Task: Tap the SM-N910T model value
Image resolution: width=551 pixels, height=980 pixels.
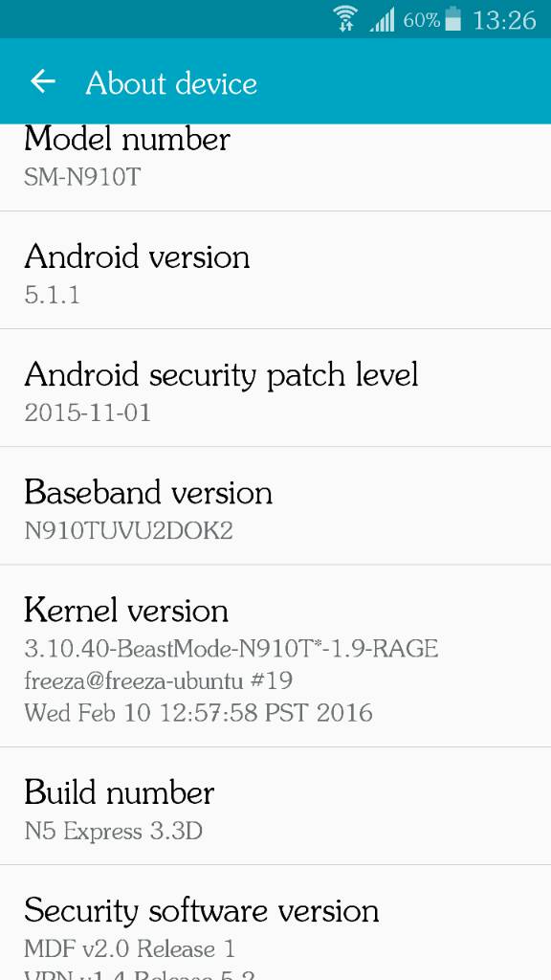Action: tap(82, 177)
